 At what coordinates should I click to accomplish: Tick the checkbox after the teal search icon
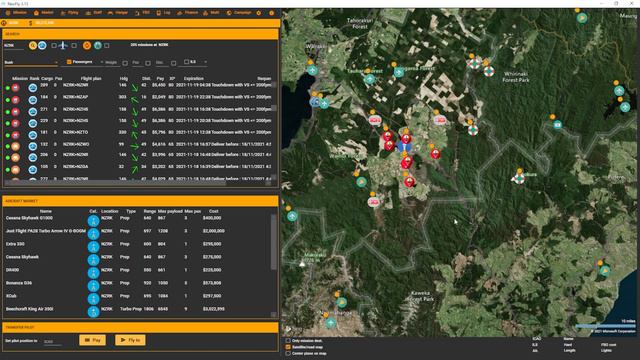(x=107, y=46)
